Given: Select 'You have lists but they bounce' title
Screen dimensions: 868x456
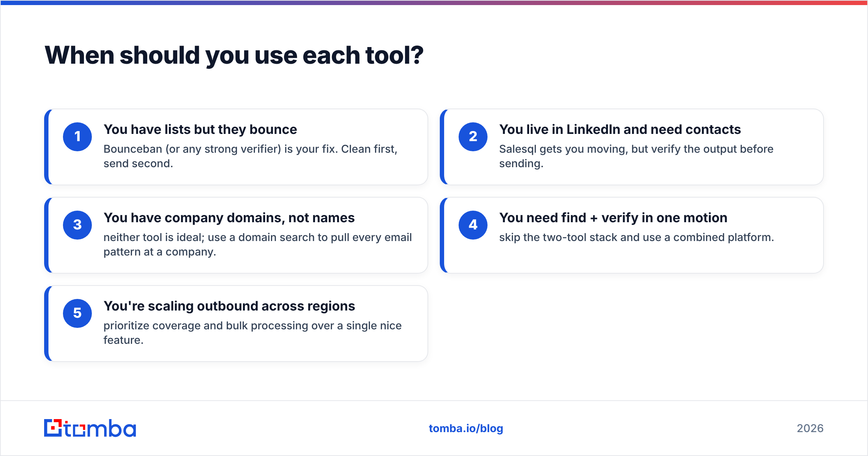Looking at the screenshot, I should 200,130.
